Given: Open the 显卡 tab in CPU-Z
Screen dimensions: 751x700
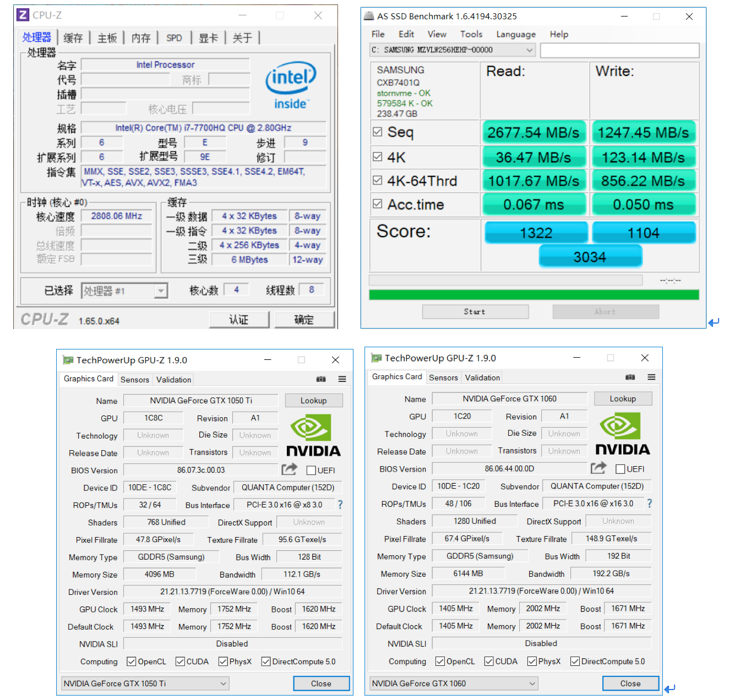Looking at the screenshot, I should pos(208,38).
